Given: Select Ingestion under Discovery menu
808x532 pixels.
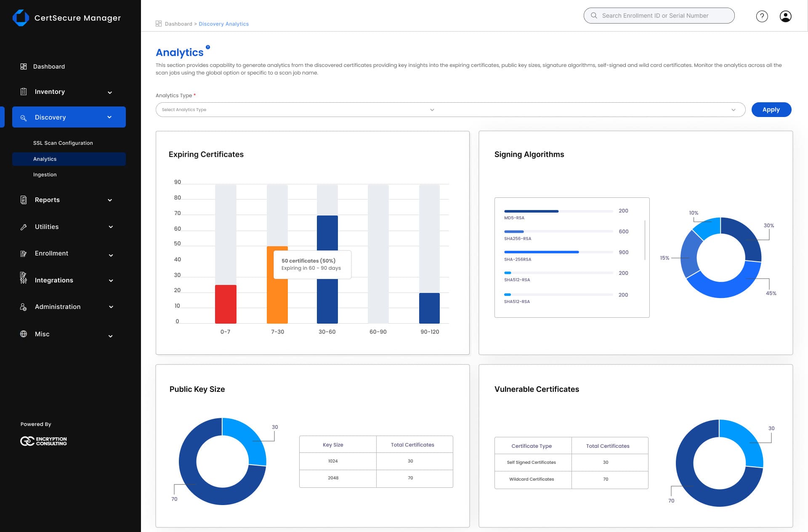Looking at the screenshot, I should click(45, 175).
